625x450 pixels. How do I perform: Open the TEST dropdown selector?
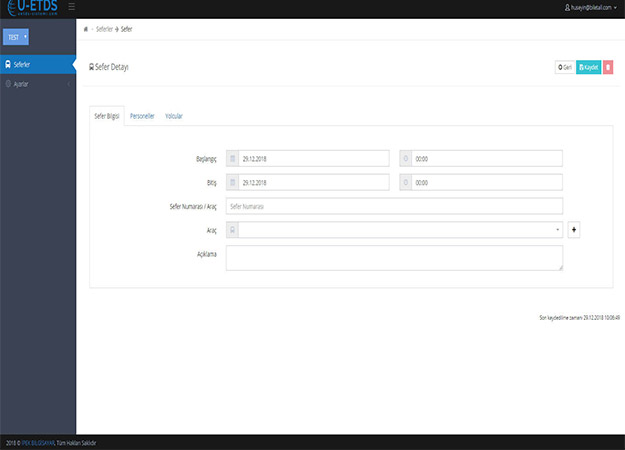tap(18, 36)
